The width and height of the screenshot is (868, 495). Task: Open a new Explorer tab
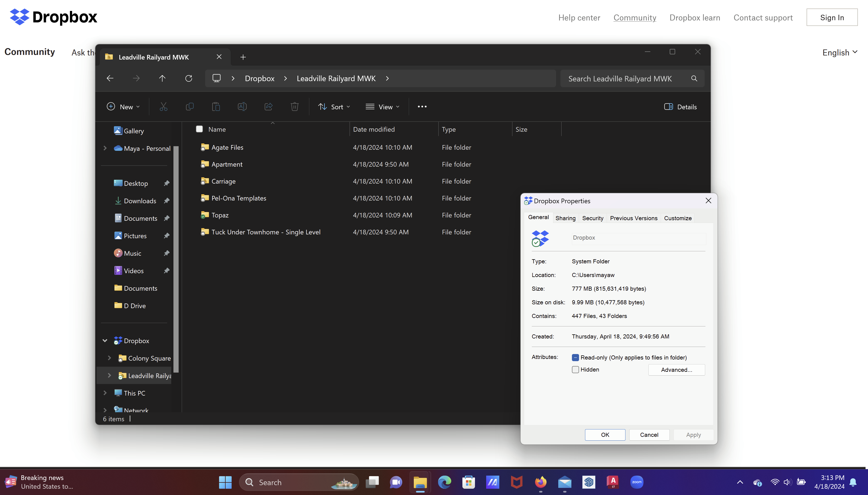click(243, 57)
